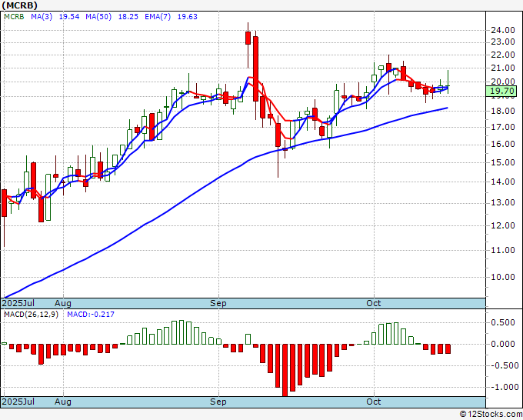523x420 pixels.
Task: Click the 18.00 price axis label
Action: [x=503, y=111]
